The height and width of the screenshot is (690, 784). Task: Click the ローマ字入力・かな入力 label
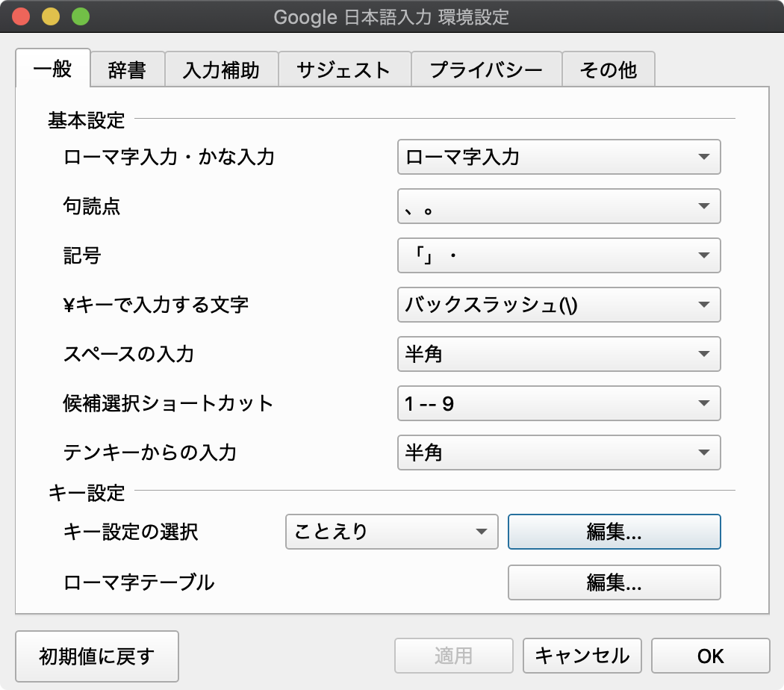(x=169, y=157)
